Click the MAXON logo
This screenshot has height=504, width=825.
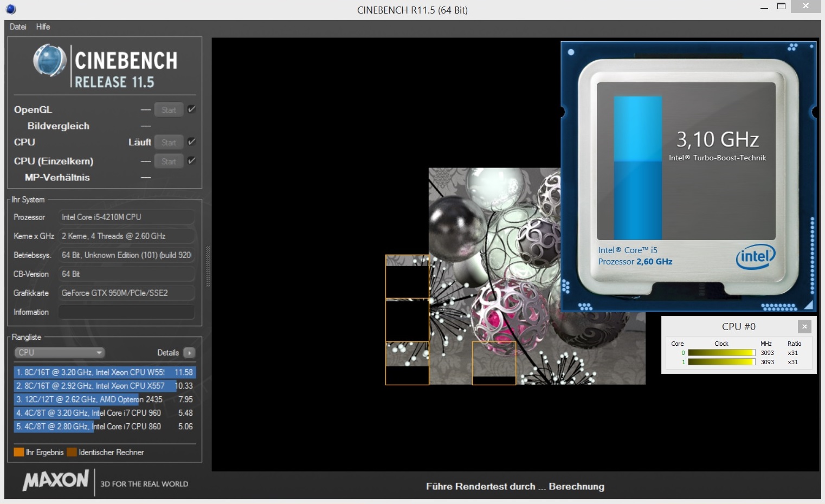tap(55, 480)
